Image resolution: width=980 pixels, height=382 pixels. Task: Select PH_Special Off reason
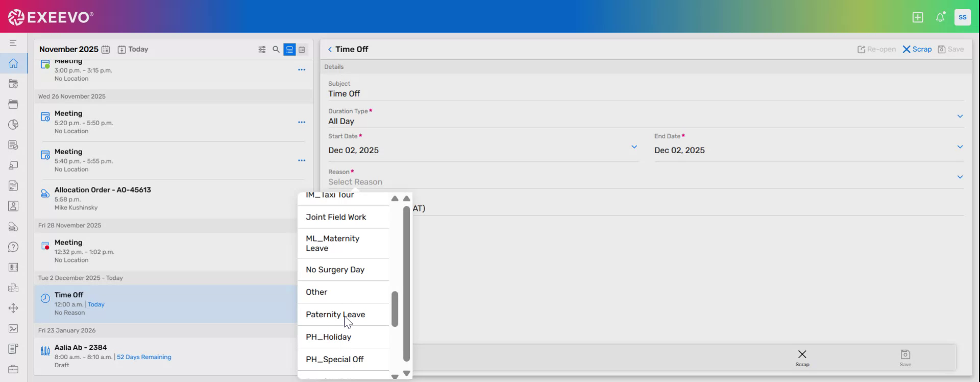point(344,360)
